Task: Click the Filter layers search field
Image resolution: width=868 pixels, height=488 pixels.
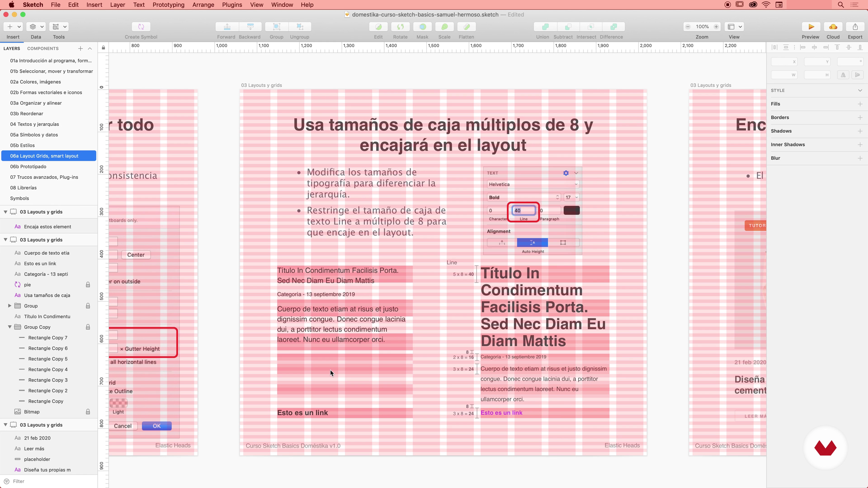Action: [49, 481]
